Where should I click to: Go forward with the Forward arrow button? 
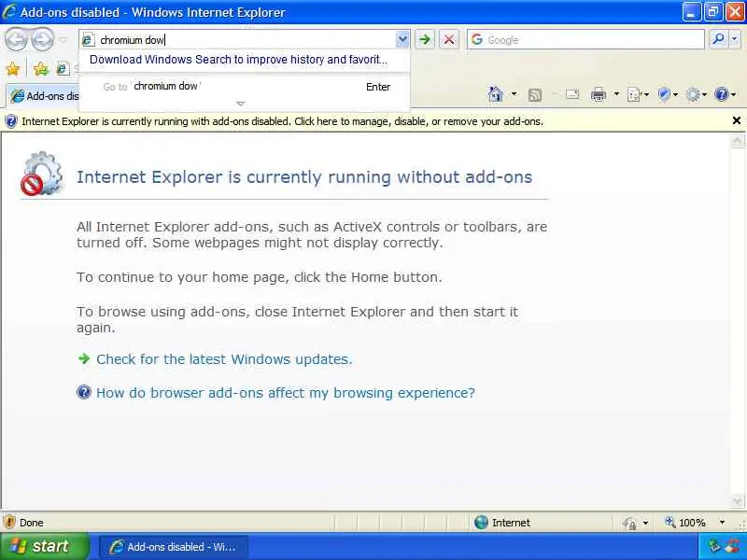coord(42,39)
